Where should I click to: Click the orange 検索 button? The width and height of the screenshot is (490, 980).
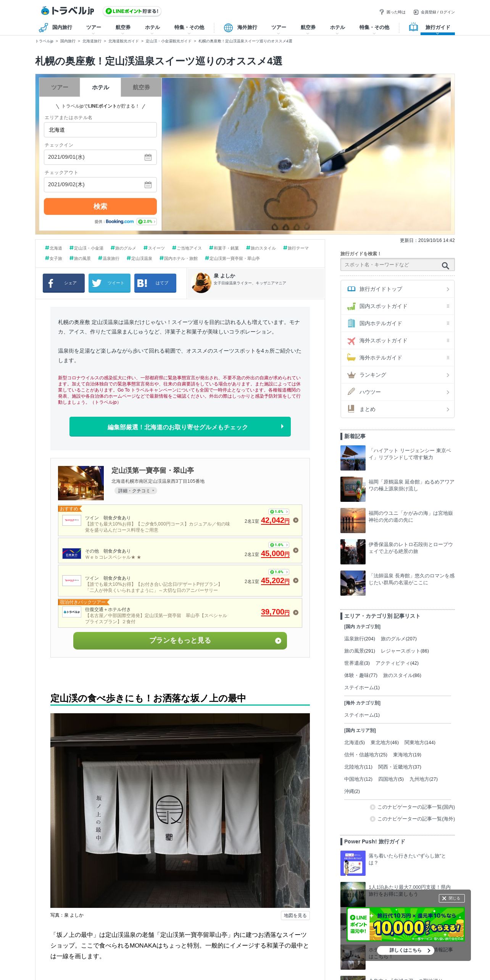tap(100, 206)
